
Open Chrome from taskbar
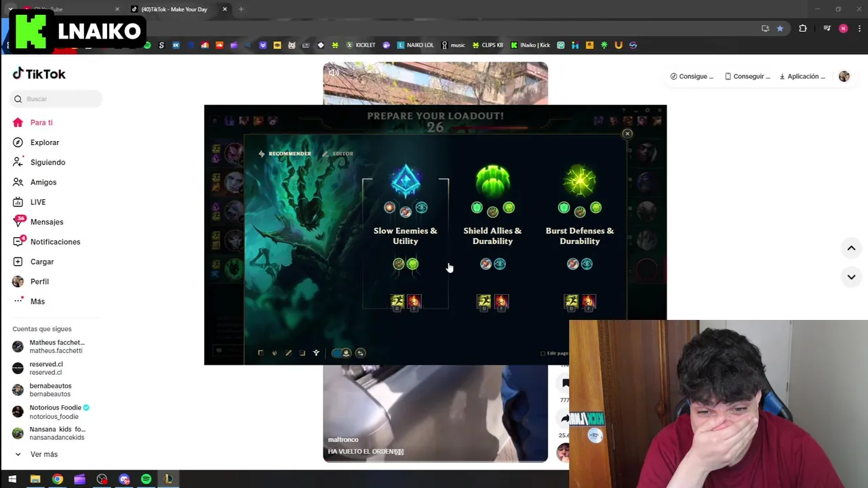click(x=58, y=479)
